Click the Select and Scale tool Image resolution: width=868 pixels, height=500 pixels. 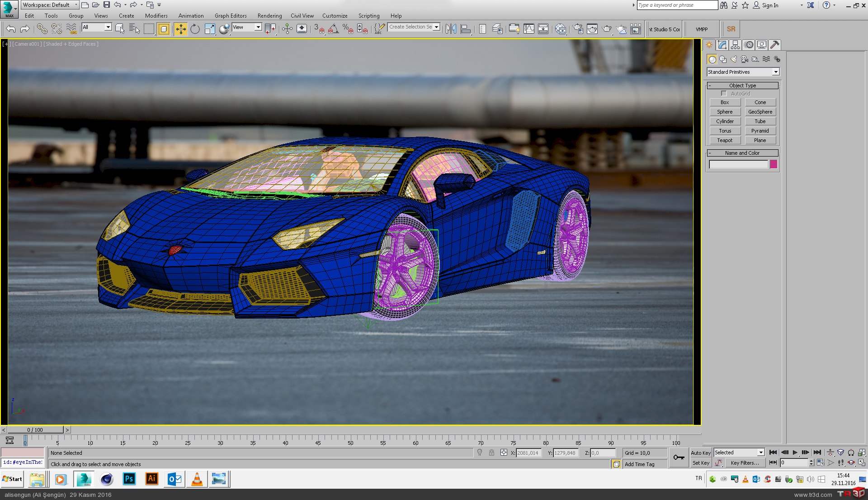point(210,29)
